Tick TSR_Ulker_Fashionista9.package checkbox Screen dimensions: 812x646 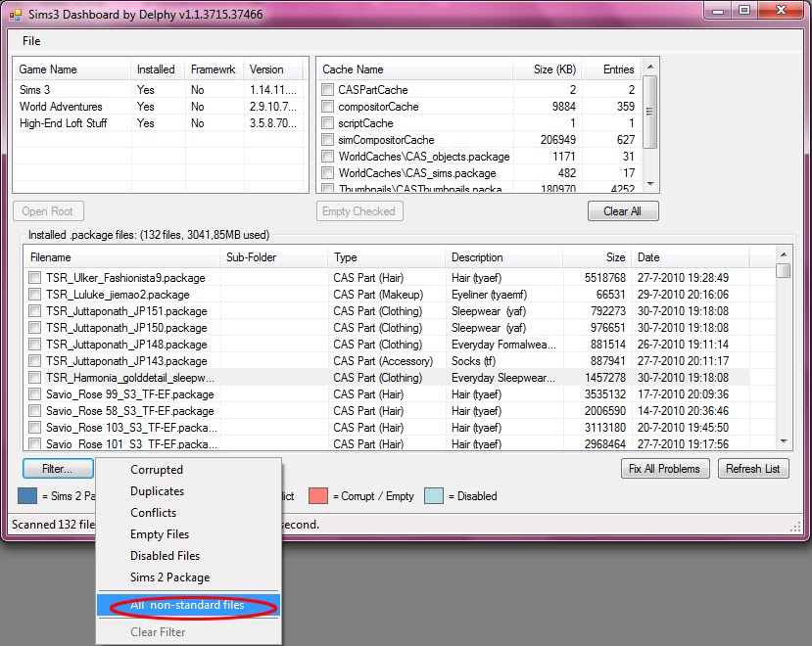click(x=34, y=277)
